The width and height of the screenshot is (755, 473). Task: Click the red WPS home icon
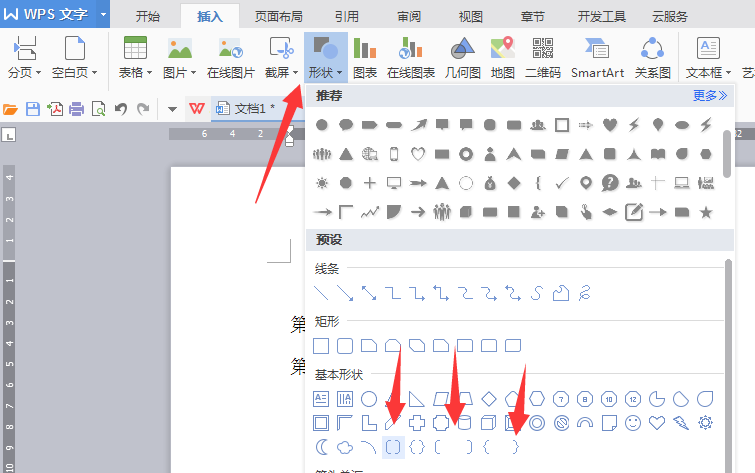point(196,108)
